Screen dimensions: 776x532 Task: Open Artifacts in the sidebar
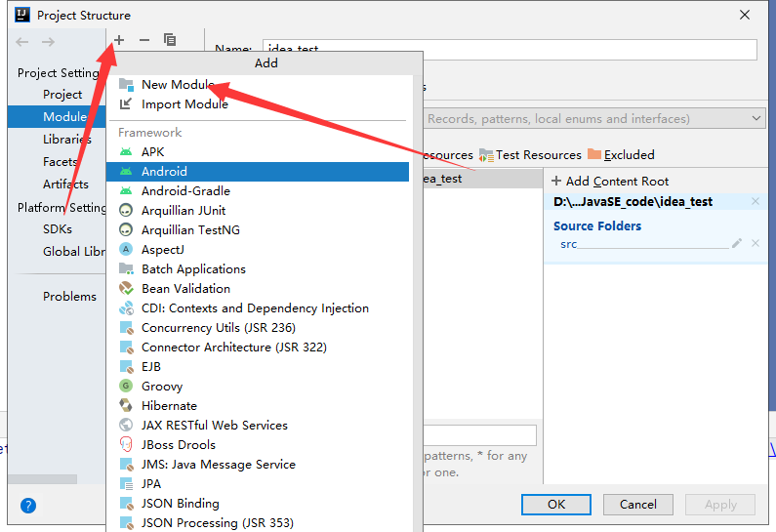click(x=65, y=184)
